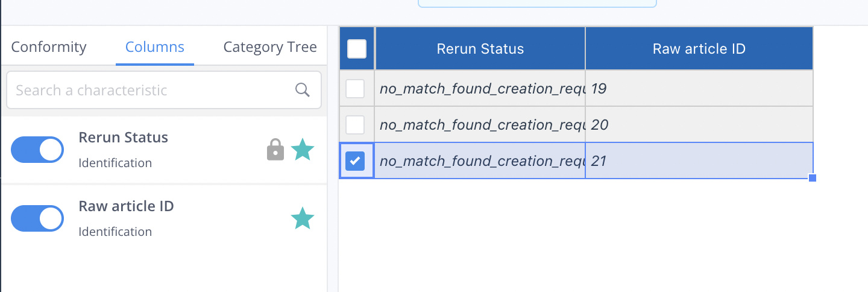Click the star icon next to Rerun Status
This screenshot has height=292, width=868.
tap(303, 150)
